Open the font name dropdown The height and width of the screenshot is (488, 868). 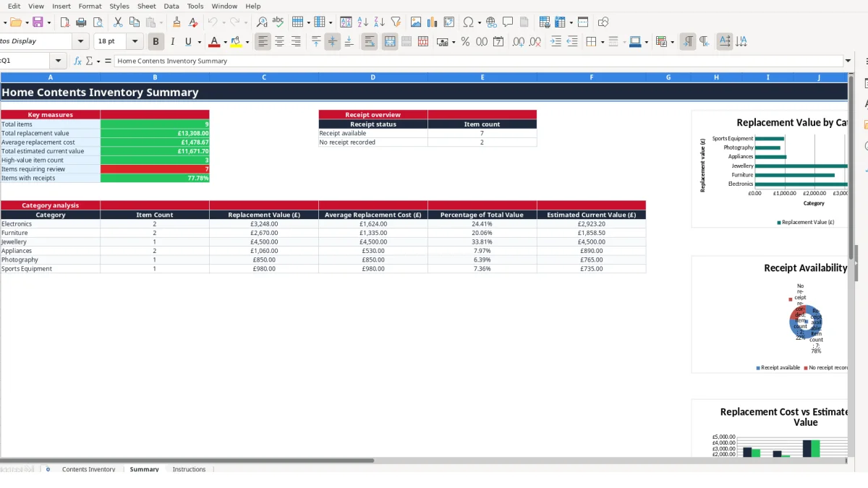81,42
